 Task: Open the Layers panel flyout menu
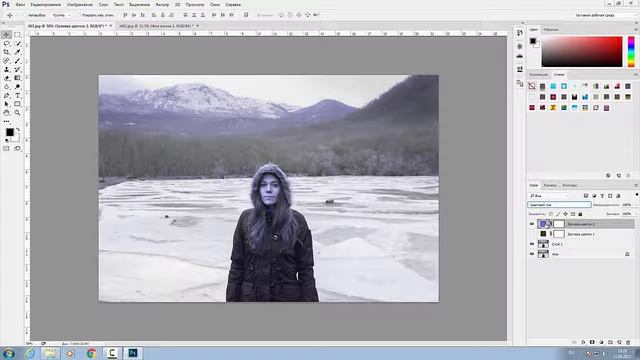pyautogui.click(x=636, y=186)
